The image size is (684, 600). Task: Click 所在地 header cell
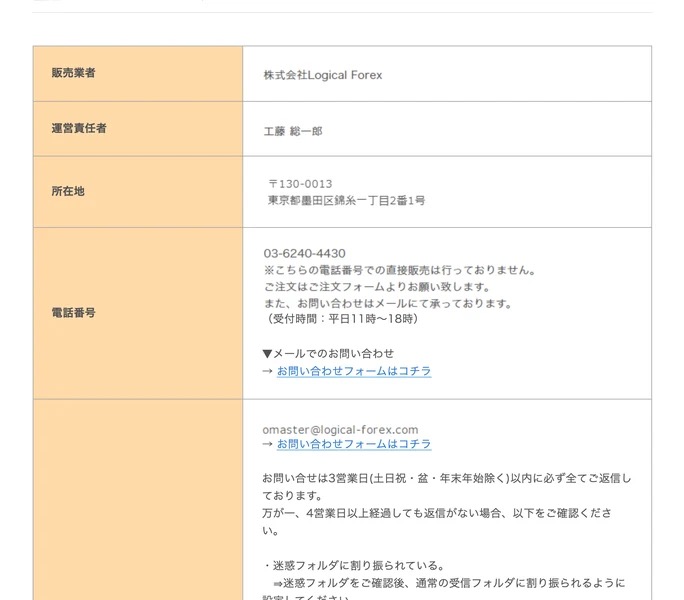pos(138,192)
